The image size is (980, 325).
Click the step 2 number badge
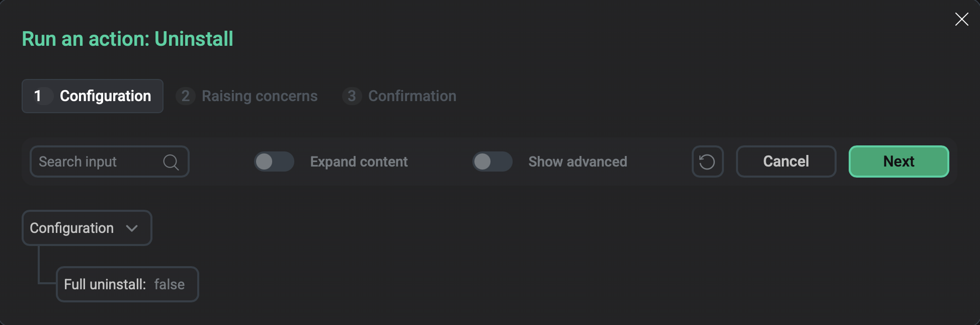coord(186,96)
